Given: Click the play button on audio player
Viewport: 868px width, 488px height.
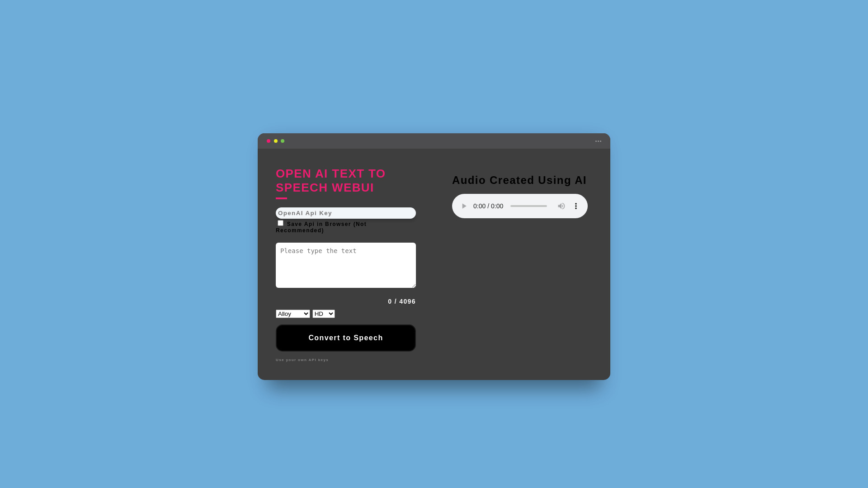Looking at the screenshot, I should (464, 206).
